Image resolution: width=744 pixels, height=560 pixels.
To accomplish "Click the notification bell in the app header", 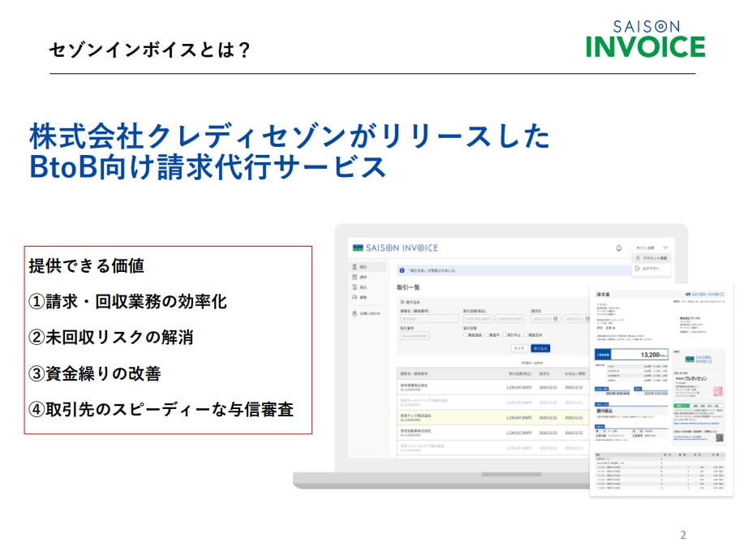I will point(619,248).
